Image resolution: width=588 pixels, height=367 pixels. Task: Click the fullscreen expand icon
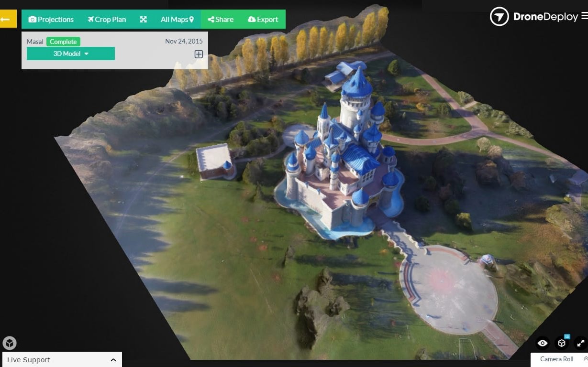(580, 343)
